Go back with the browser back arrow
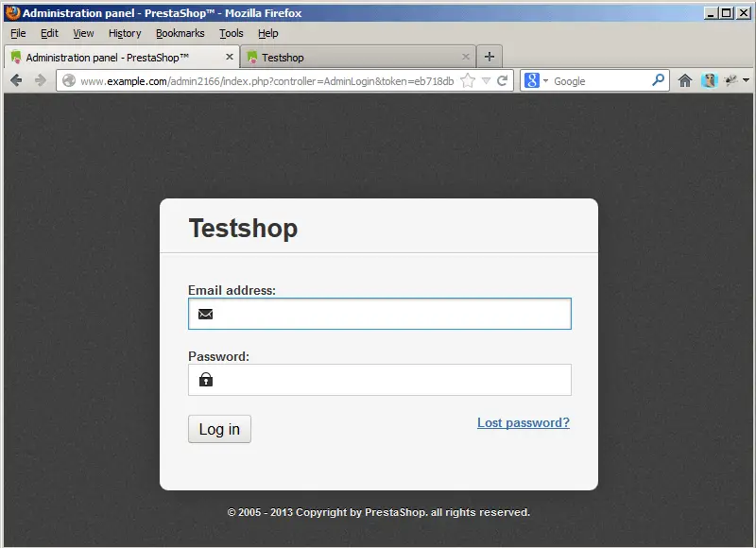Viewport: 756px width, 548px height. pos(16,80)
